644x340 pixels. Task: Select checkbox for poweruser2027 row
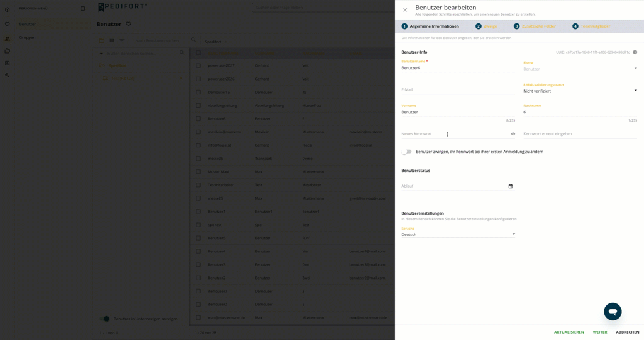coord(198,65)
